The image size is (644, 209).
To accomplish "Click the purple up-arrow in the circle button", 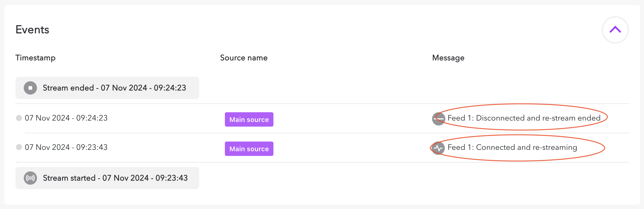I will (x=615, y=30).
